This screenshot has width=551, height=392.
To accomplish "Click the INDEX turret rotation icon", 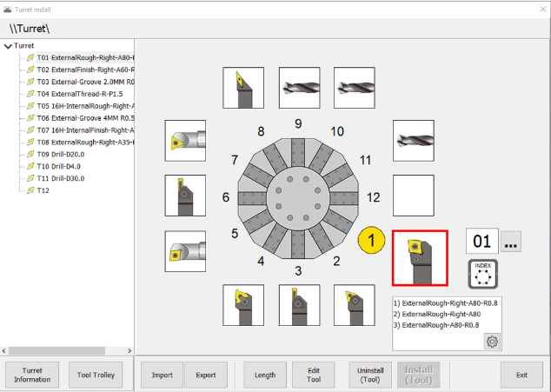I will 483,274.
